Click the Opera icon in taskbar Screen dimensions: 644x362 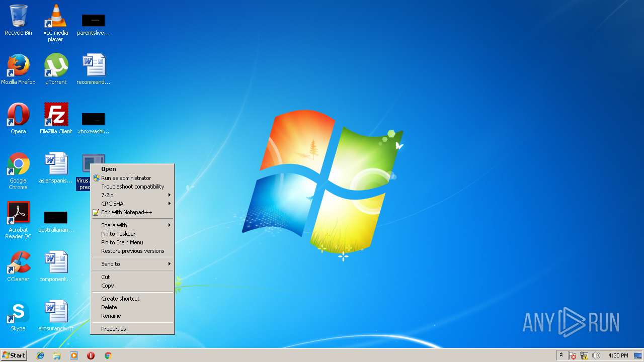[91, 355]
